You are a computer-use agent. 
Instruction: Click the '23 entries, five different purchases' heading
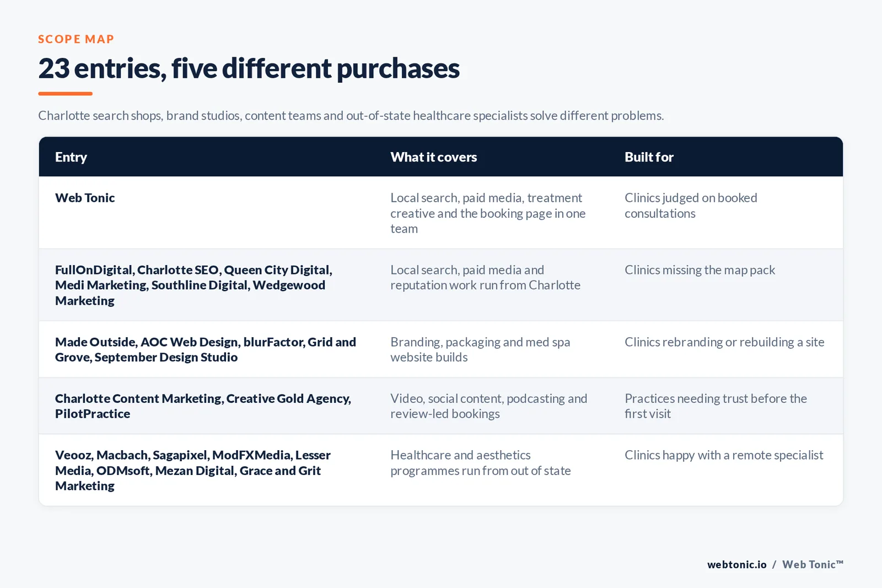tap(249, 69)
